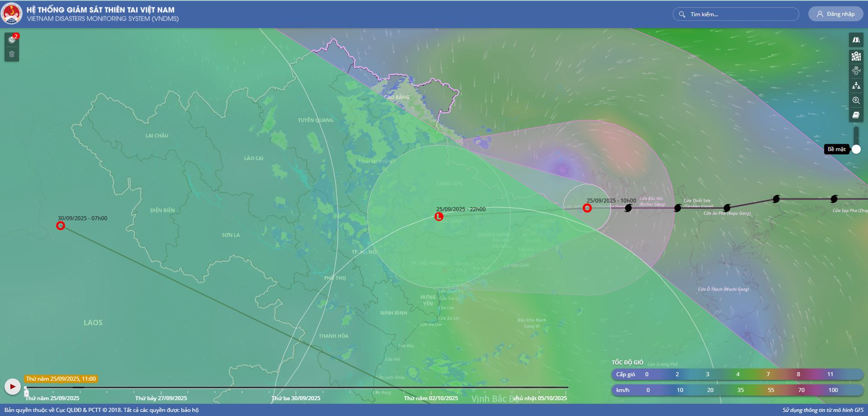
Task: Open the weather snowflake and cloud icon
Action: coord(856,71)
